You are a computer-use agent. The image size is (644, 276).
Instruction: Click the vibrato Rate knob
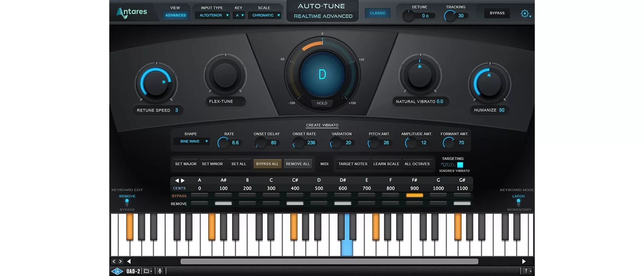223,143
